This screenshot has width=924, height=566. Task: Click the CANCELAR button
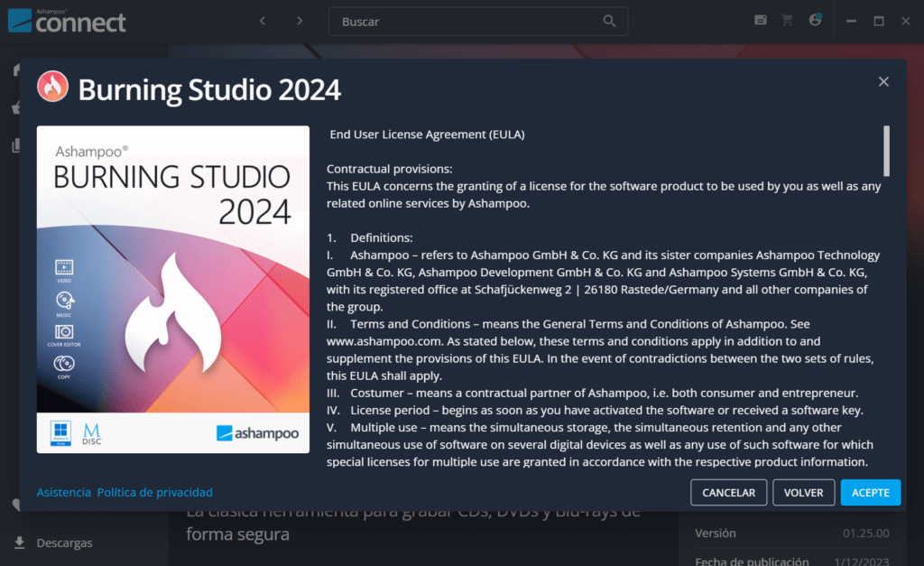(728, 492)
